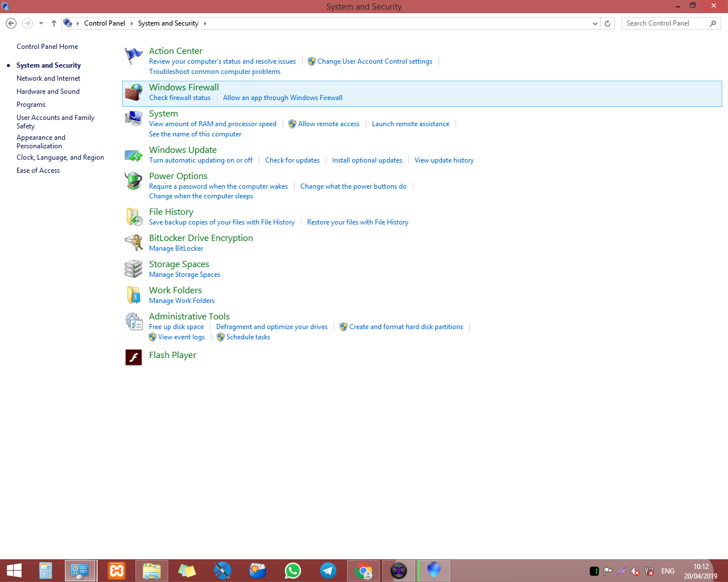The image size is (728, 582).
Task: Expand the chevron after System and Security breadcrumb
Action: (205, 23)
